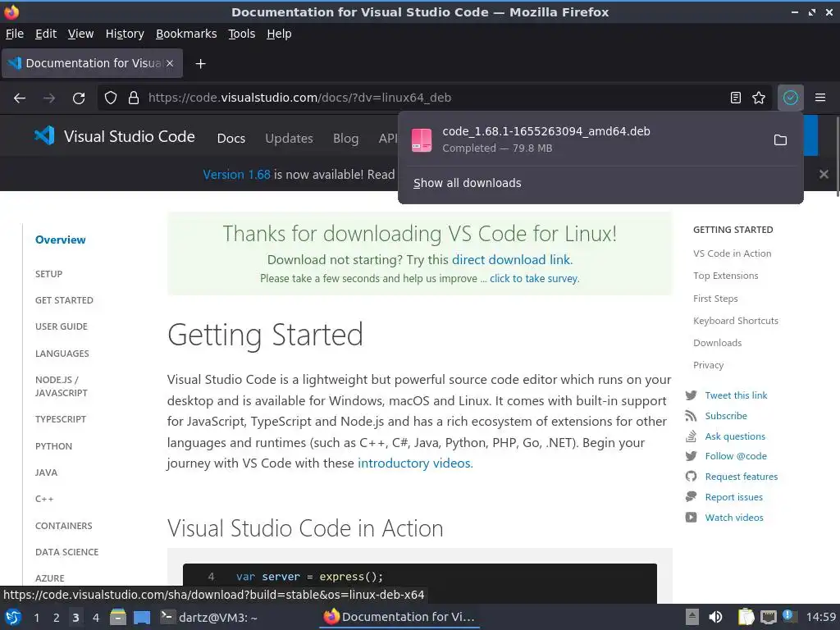Open tracking protection shield icon
The height and width of the screenshot is (630, 840).
pyautogui.click(x=111, y=98)
